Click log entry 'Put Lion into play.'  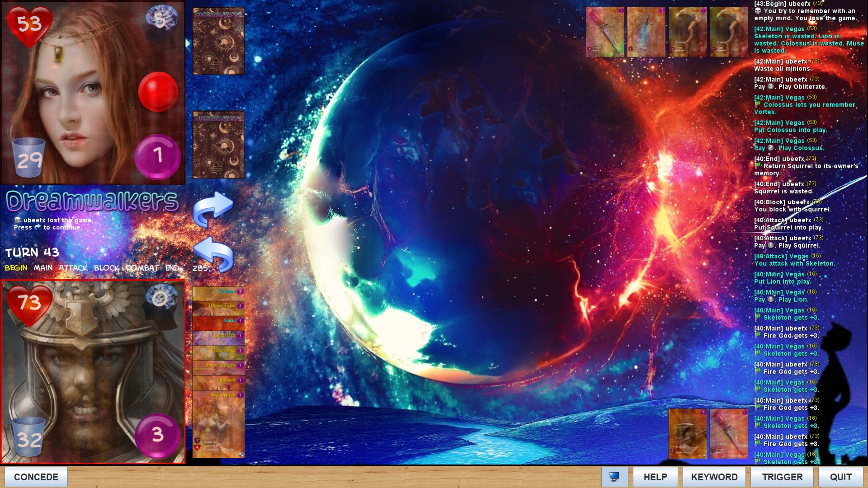click(x=783, y=282)
